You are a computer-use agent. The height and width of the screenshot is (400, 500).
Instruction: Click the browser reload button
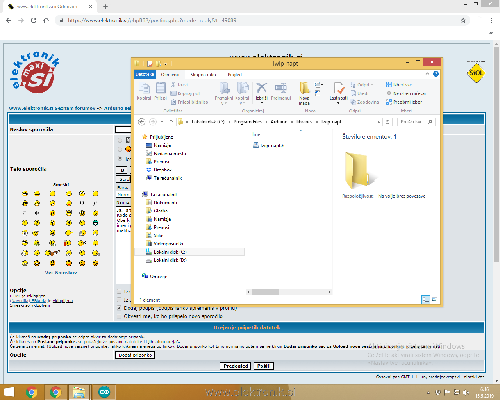[x=33, y=20]
